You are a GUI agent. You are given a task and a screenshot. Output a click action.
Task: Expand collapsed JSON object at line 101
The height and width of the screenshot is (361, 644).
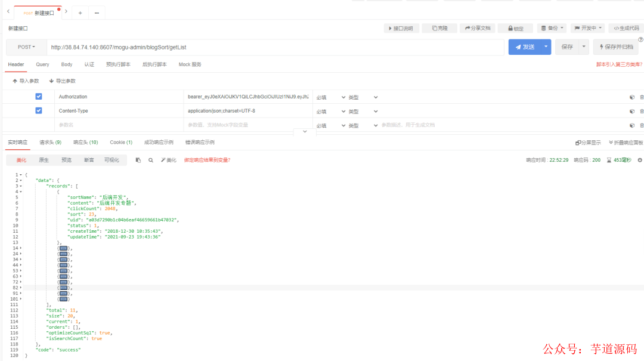click(20, 299)
